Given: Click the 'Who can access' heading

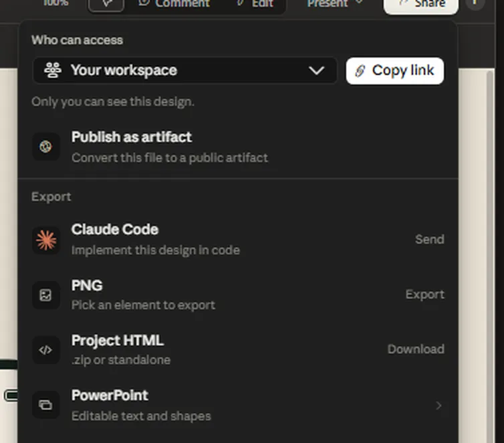Looking at the screenshot, I should click(x=77, y=40).
